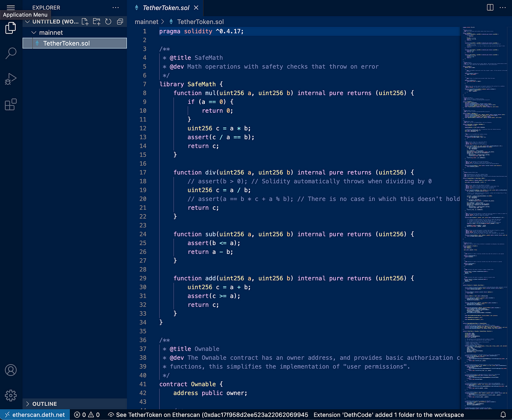Click the 'function mul' declaration line
The width and height of the screenshot is (512, 420).
click(294, 93)
